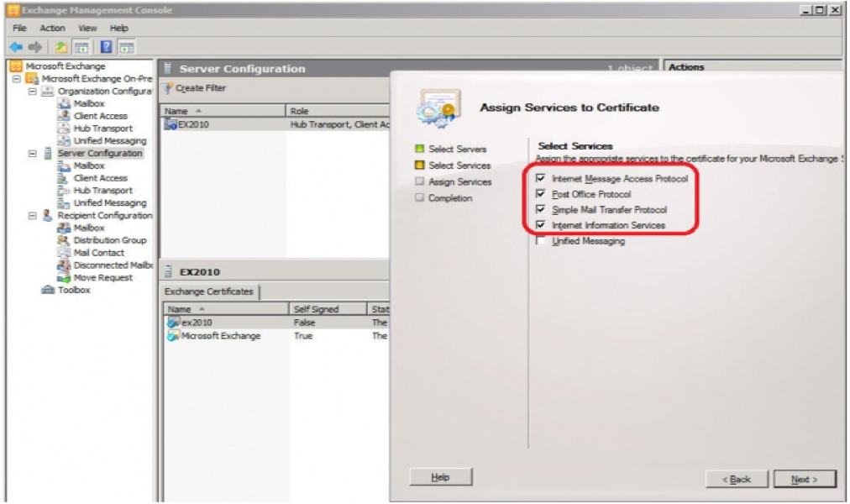This screenshot has width=850, height=504.
Task: Collapse the Server Configuration node
Action: pyautogui.click(x=33, y=154)
